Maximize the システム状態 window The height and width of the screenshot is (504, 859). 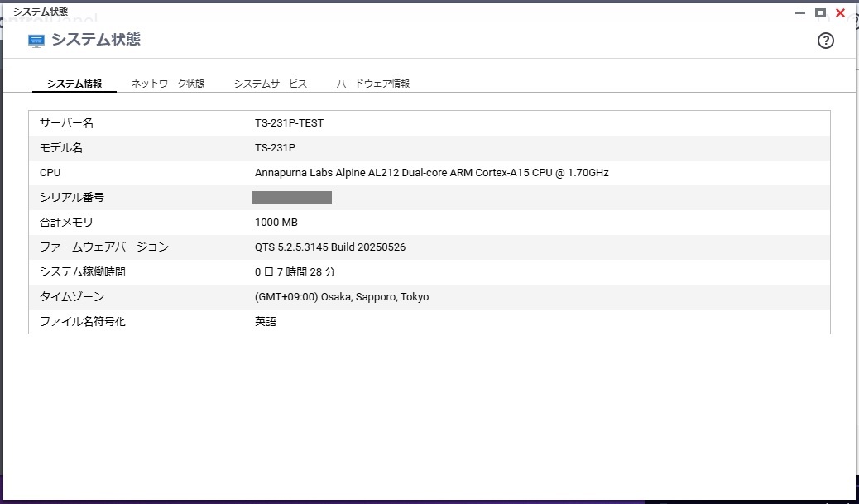click(820, 12)
